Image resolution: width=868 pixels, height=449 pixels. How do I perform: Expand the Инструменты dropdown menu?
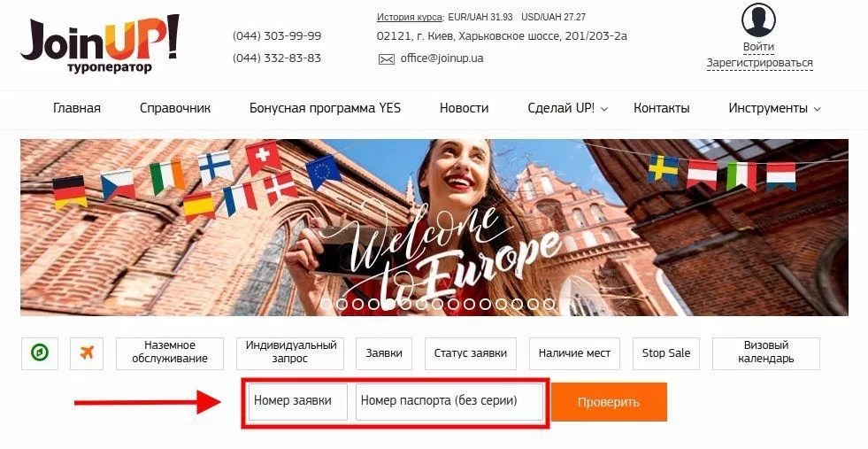[774, 108]
